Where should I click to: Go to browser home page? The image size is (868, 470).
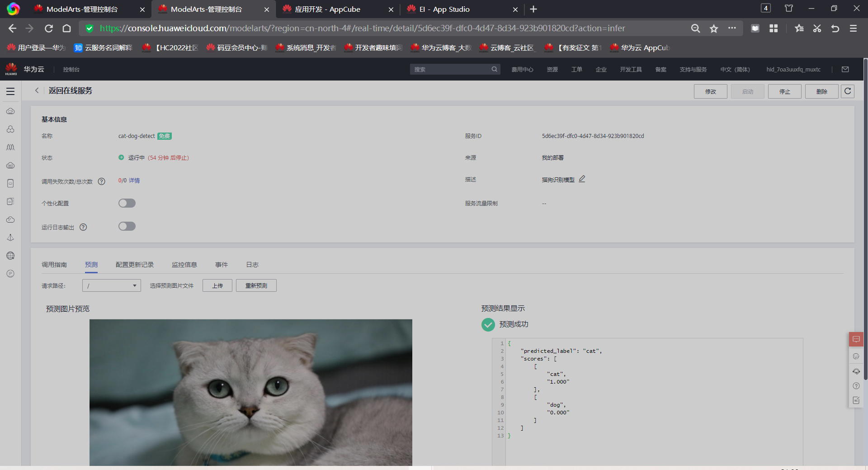click(x=66, y=28)
